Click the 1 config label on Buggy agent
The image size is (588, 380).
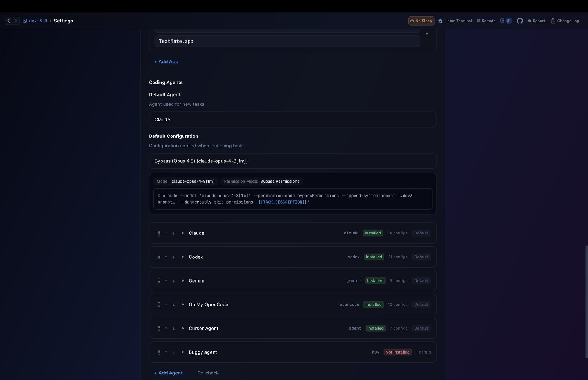tap(423, 352)
